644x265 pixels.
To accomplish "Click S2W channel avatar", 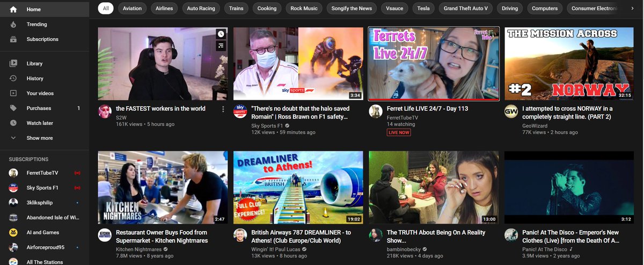I will (105, 111).
